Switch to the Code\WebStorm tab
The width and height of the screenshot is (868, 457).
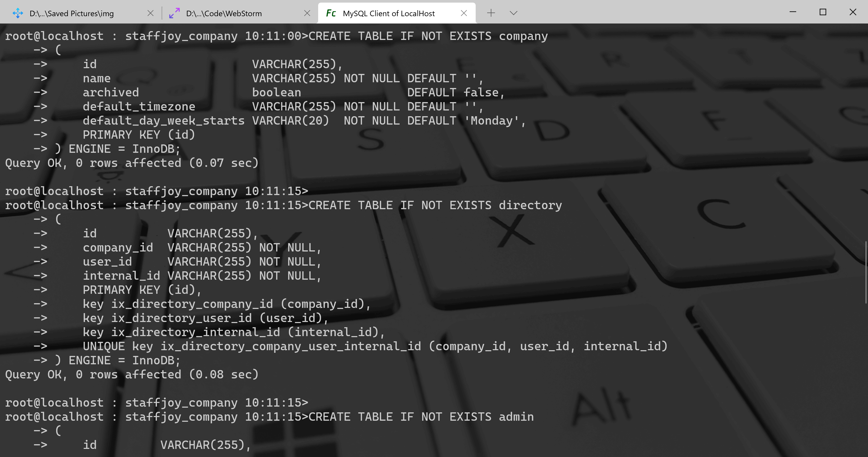[x=224, y=14]
